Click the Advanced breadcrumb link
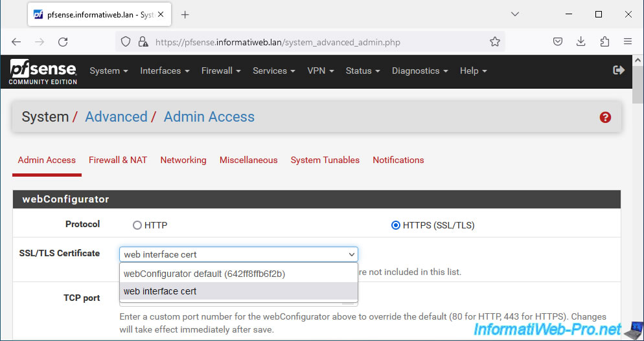Image resolution: width=644 pixels, height=341 pixels. [x=116, y=117]
